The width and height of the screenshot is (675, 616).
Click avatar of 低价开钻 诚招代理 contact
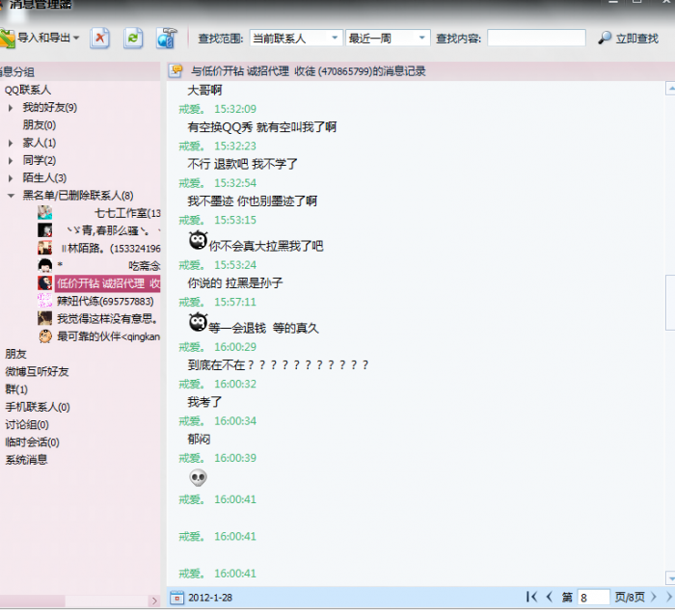44,283
